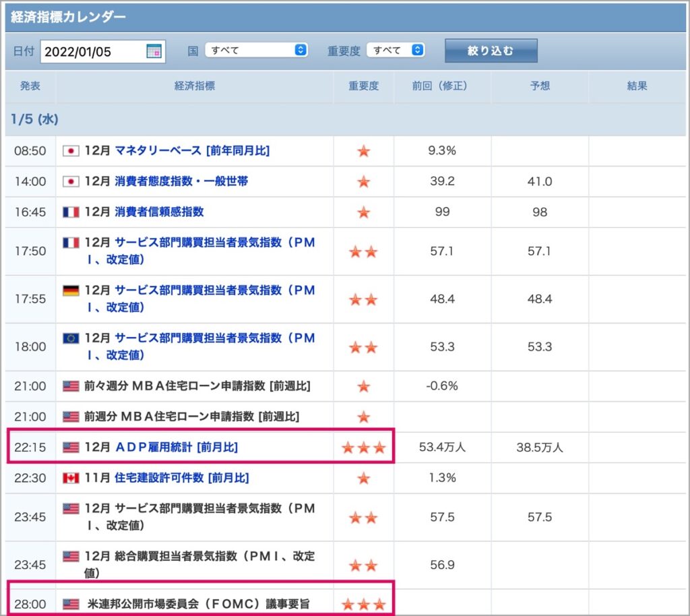The height and width of the screenshot is (616, 690).
Task: Open the 重要度 importance filter dropdown
Action: tap(396, 50)
